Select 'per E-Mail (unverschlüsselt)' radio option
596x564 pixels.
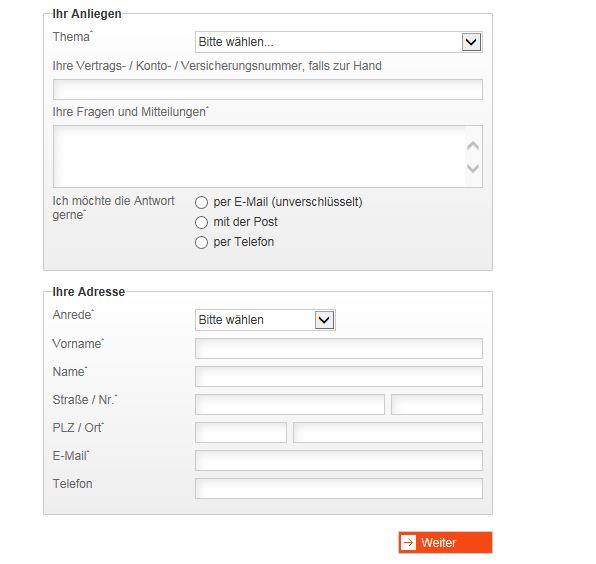tap(201, 202)
